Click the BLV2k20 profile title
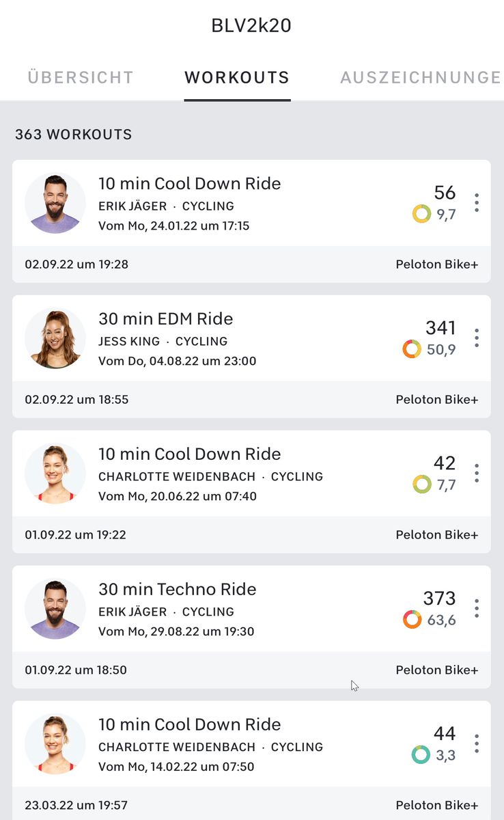 [x=251, y=25]
